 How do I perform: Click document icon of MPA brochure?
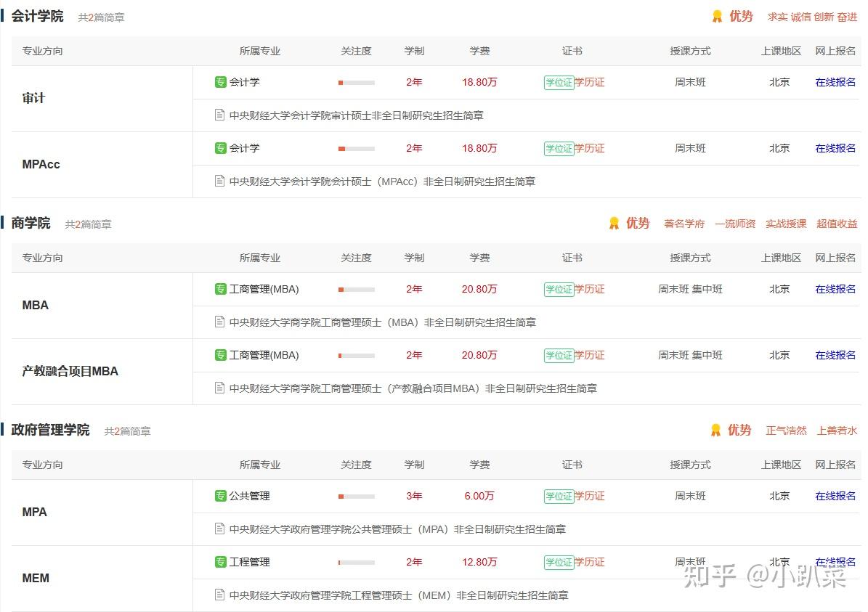click(x=220, y=529)
